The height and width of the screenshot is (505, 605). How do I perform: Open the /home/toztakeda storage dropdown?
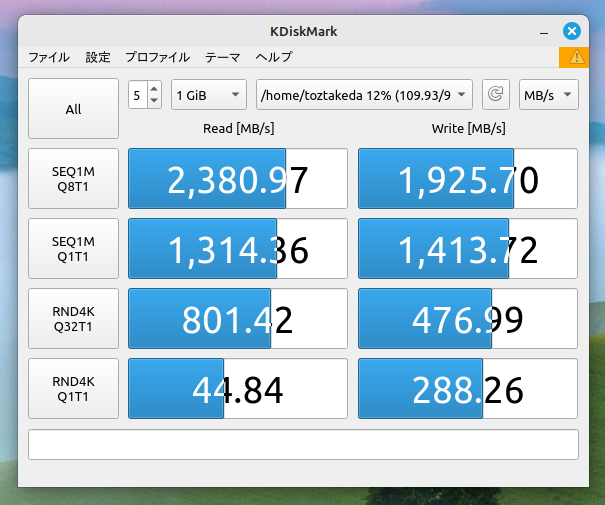[364, 95]
